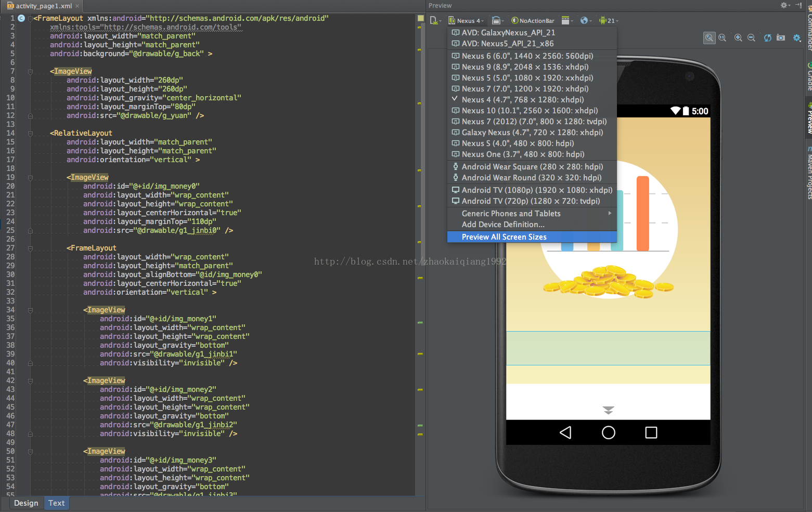
Task: Click Preview All Screen Sizes
Action: click(532, 237)
